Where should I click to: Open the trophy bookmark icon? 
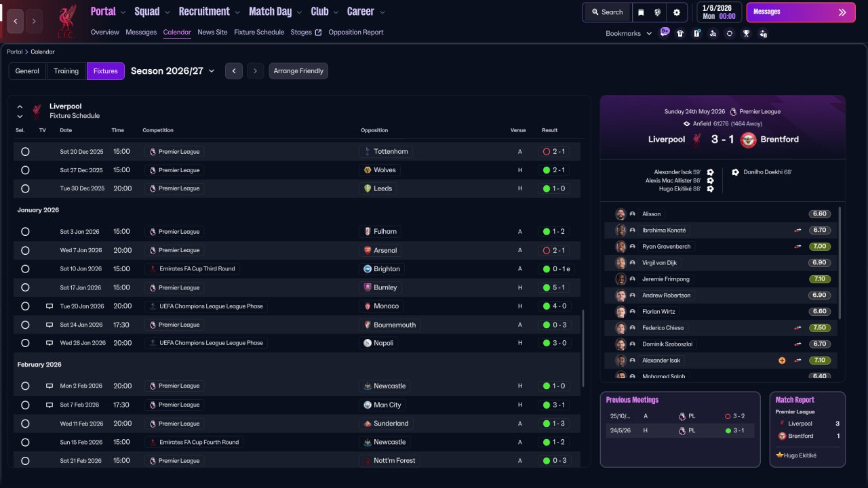[746, 33]
